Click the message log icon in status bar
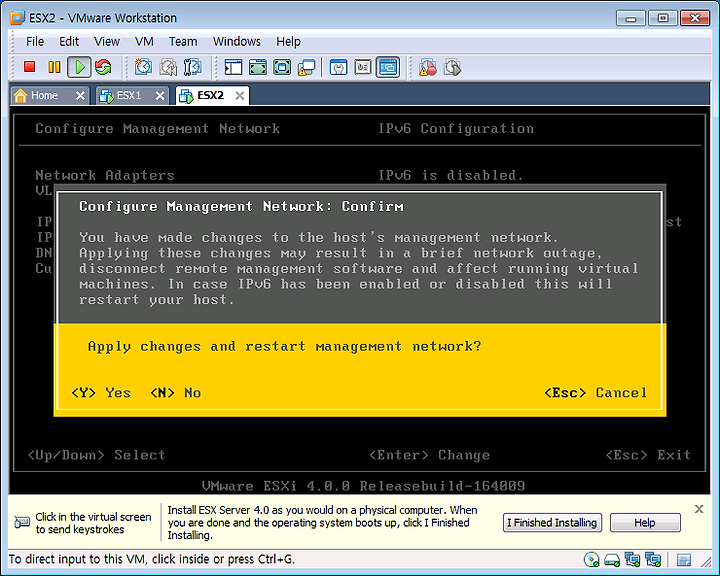Image resolution: width=720 pixels, height=576 pixels. [x=684, y=560]
